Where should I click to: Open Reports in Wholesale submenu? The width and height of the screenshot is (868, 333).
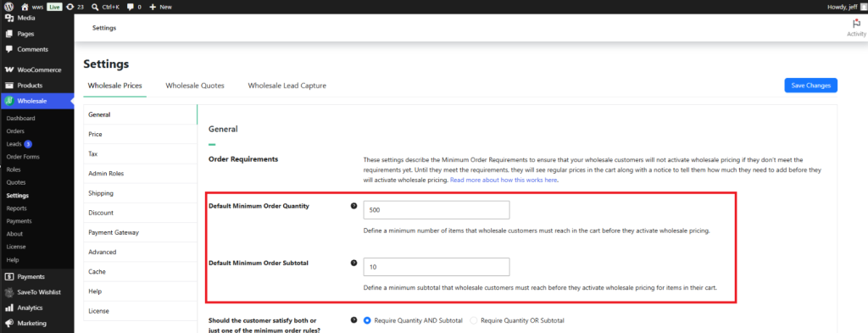(17, 208)
